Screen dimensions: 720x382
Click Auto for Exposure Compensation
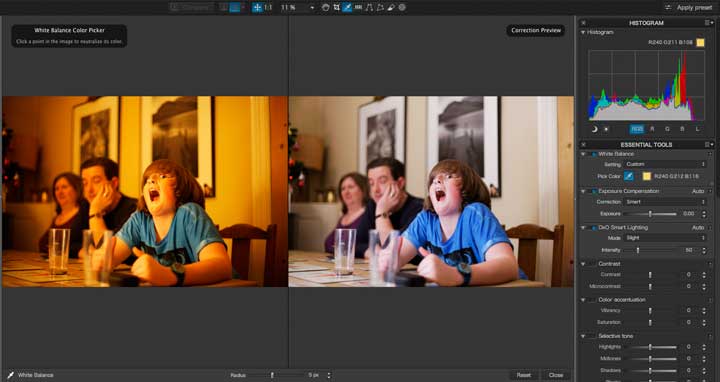click(698, 191)
